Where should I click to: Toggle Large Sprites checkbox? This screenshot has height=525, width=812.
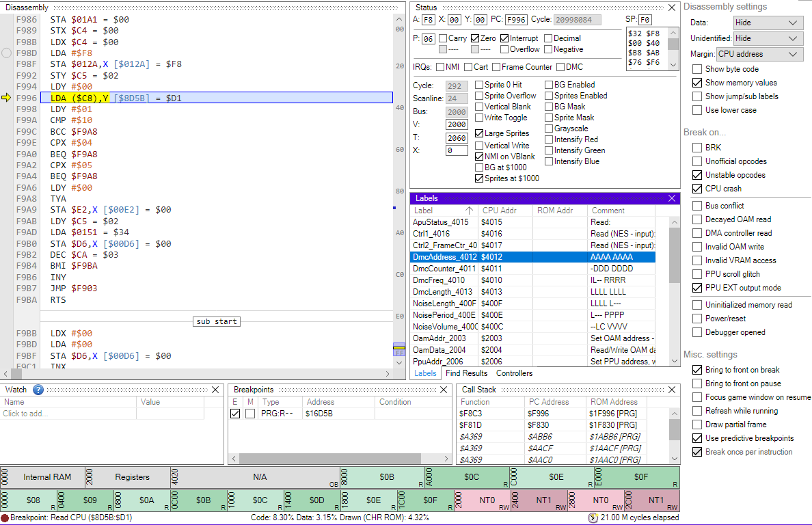point(479,133)
